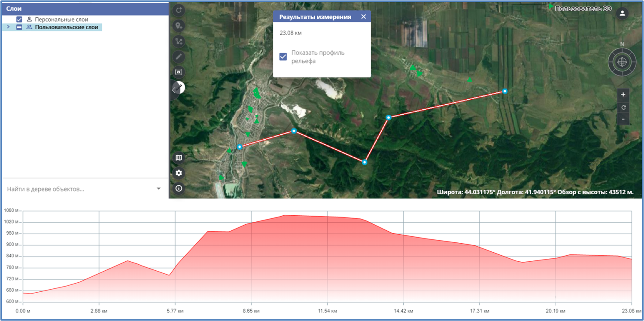Uncheck Показать профиль рельефа checkbox

pyautogui.click(x=283, y=57)
